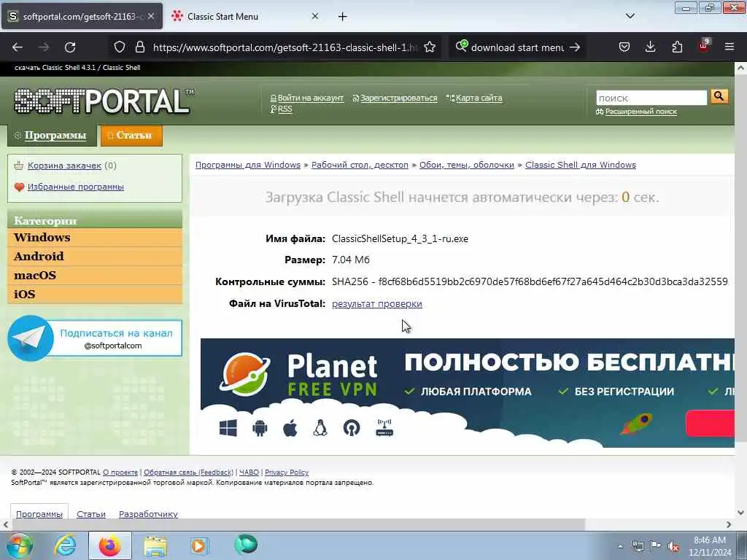Open a new tab with plus button
This screenshot has height=560, width=747.
343,17
